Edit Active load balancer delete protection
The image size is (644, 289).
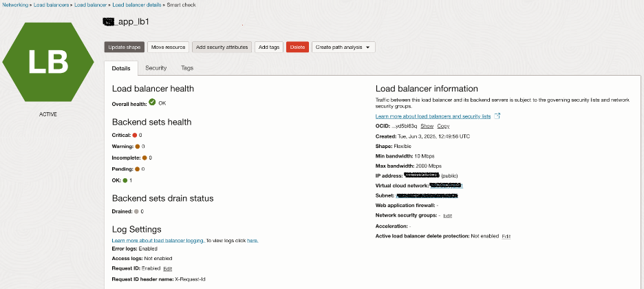pyautogui.click(x=506, y=237)
